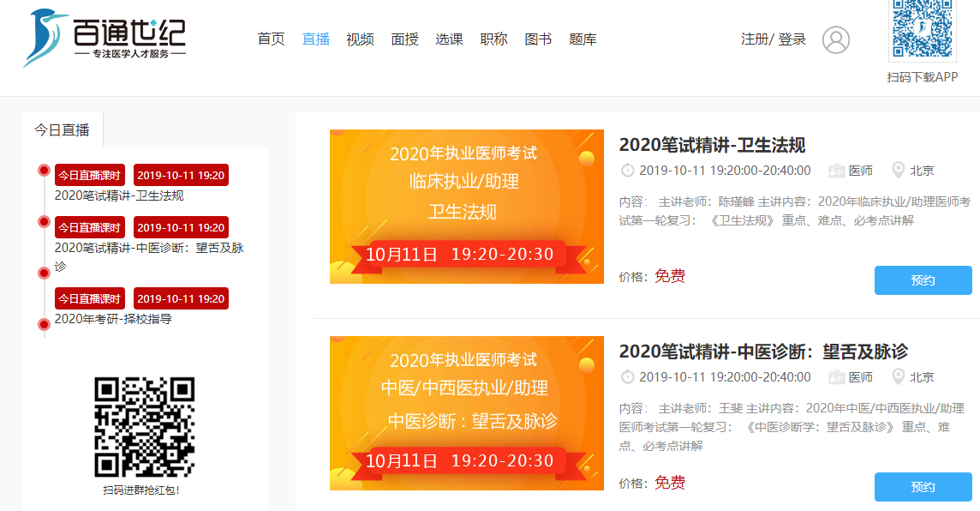Click time 2019-10-11 19:20:00-20:40:00 in 中医诊断 course
The width and height of the screenshot is (980, 511).
point(725,377)
